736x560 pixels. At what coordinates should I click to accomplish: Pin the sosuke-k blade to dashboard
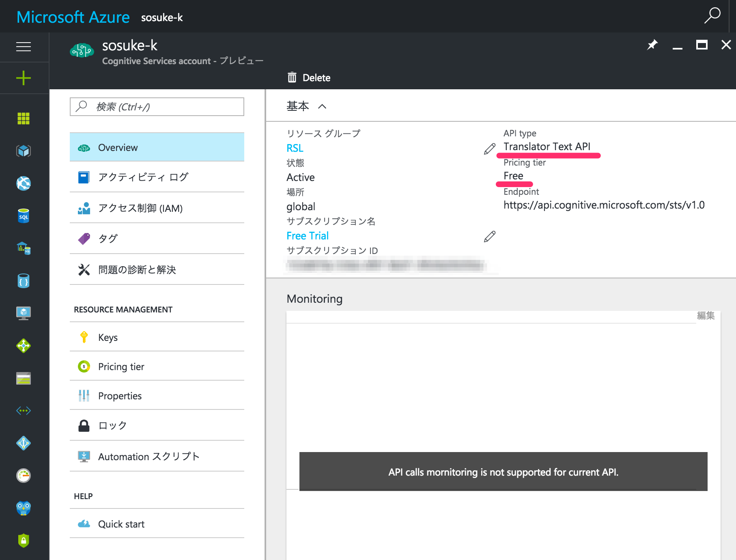coord(652,45)
